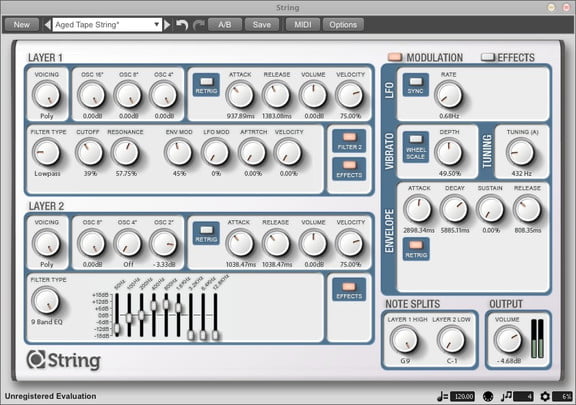Go to the previous preset arrow
576x405 pixels.
(x=47, y=25)
